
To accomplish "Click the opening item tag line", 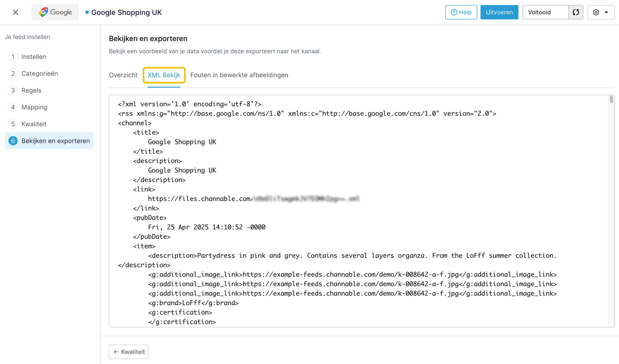I will click(144, 246).
